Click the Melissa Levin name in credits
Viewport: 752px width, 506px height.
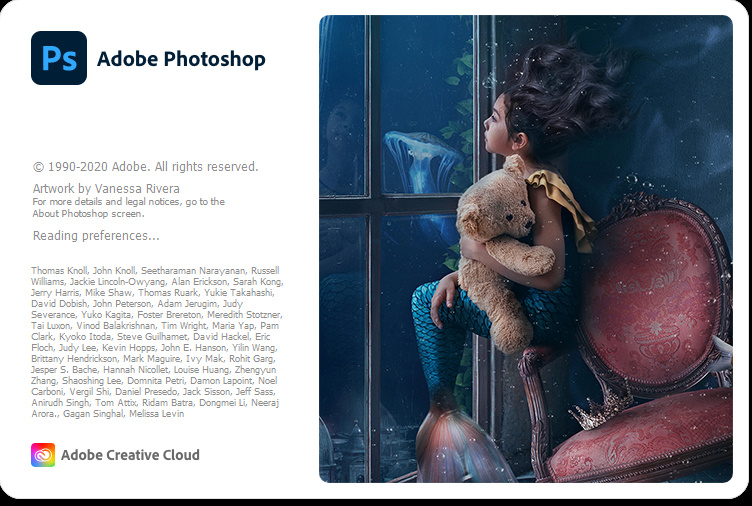pyautogui.click(x=156, y=413)
